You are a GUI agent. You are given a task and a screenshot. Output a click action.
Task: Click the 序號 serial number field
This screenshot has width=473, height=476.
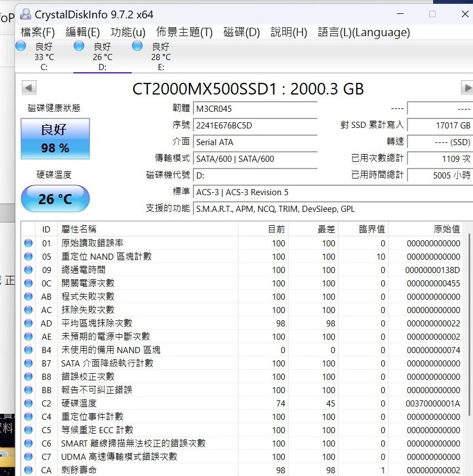tap(255, 125)
